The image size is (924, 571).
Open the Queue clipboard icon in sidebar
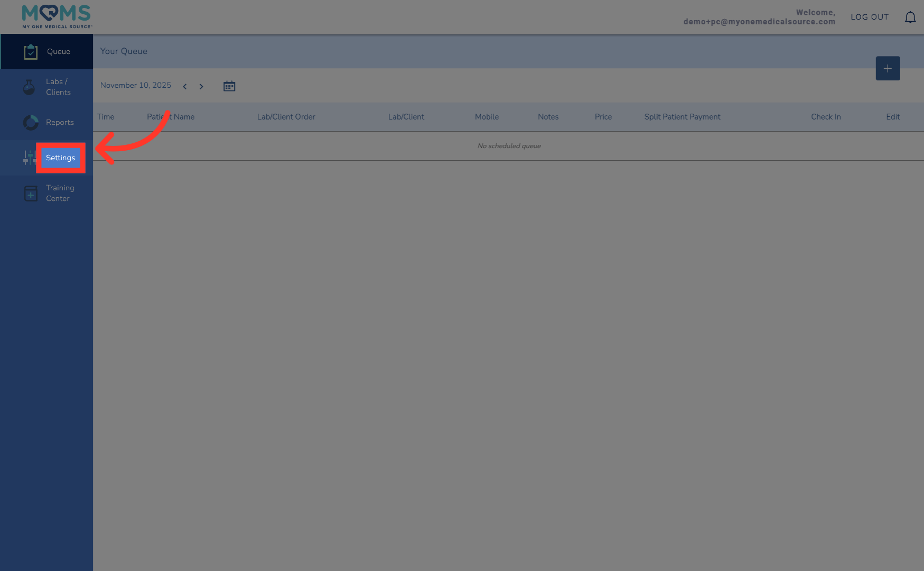click(x=30, y=51)
